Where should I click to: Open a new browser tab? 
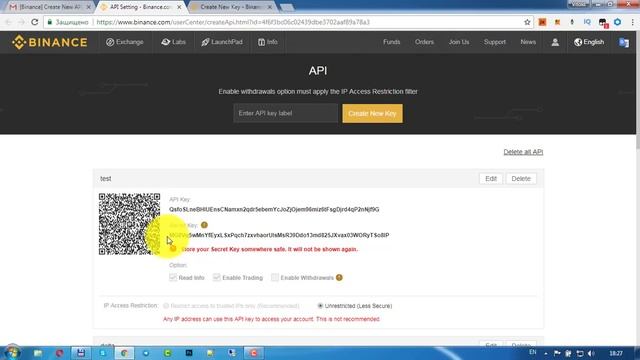[287, 7]
